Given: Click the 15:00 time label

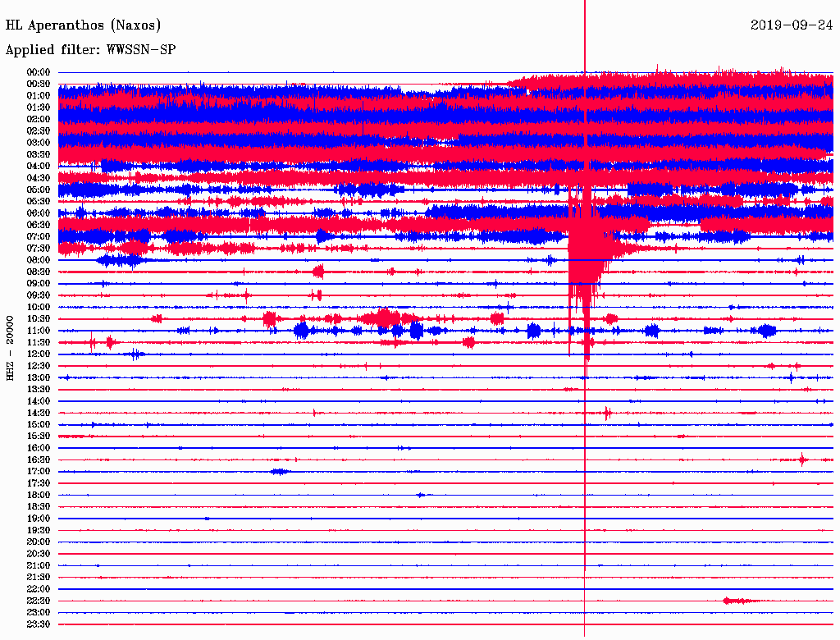Looking at the screenshot, I should click(x=39, y=424).
